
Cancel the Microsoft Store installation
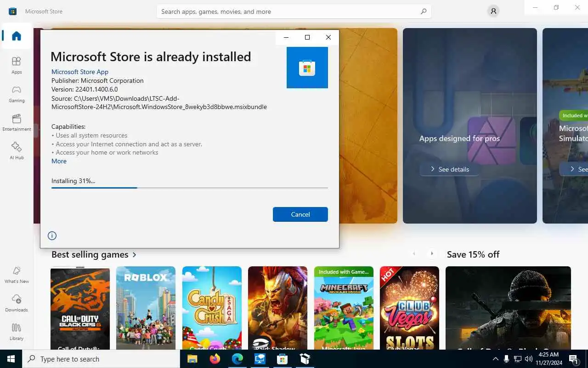(300, 214)
